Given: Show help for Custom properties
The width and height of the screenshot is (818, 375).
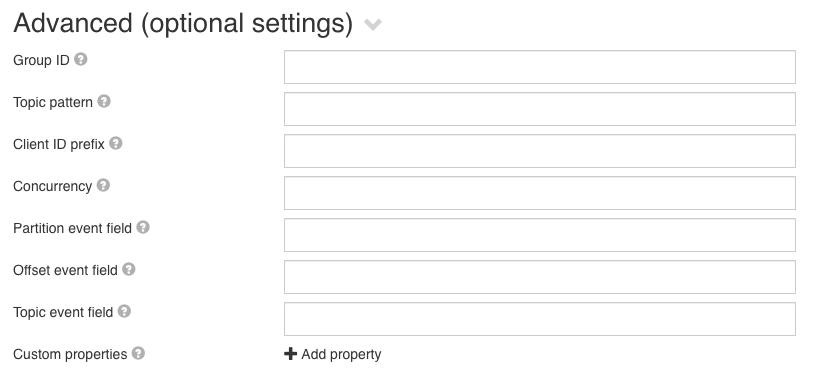Looking at the screenshot, I should click(138, 353).
